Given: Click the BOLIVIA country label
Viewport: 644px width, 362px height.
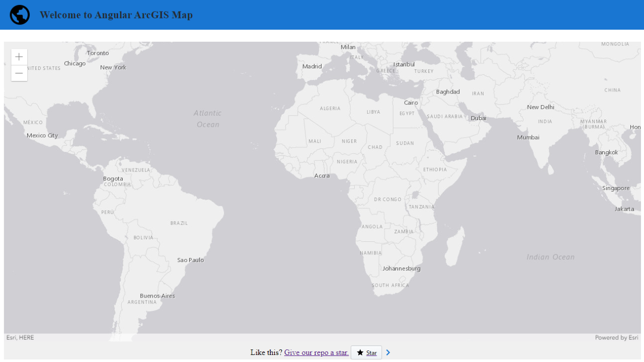Looking at the screenshot, I should [x=143, y=238].
